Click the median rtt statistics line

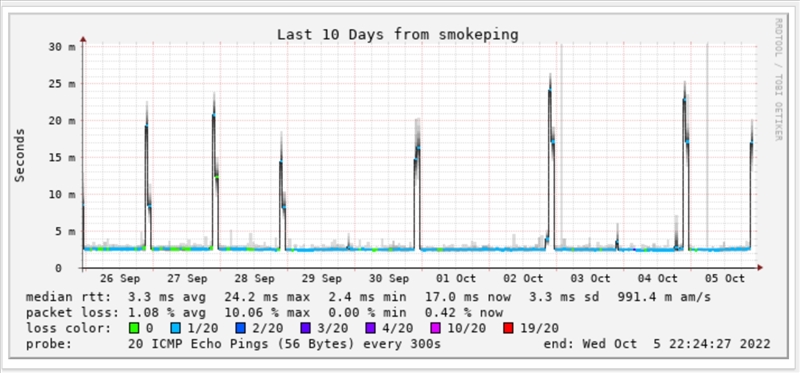coord(368,297)
